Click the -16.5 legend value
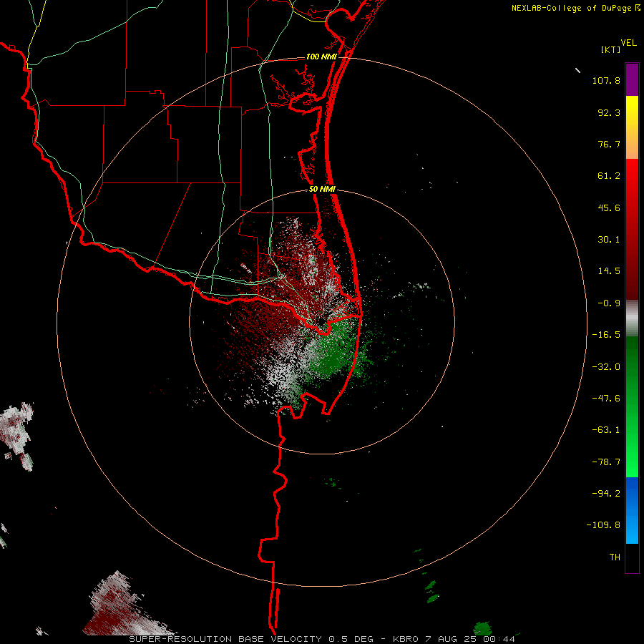 point(606,335)
